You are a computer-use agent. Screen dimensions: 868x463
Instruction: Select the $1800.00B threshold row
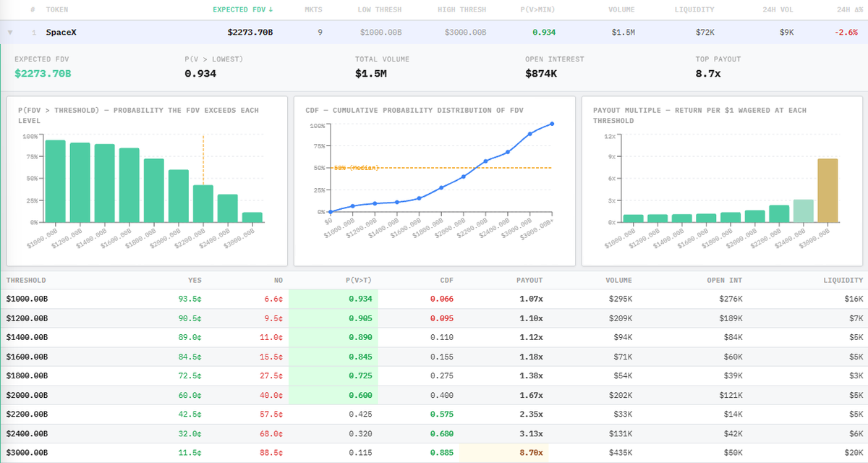click(x=434, y=375)
